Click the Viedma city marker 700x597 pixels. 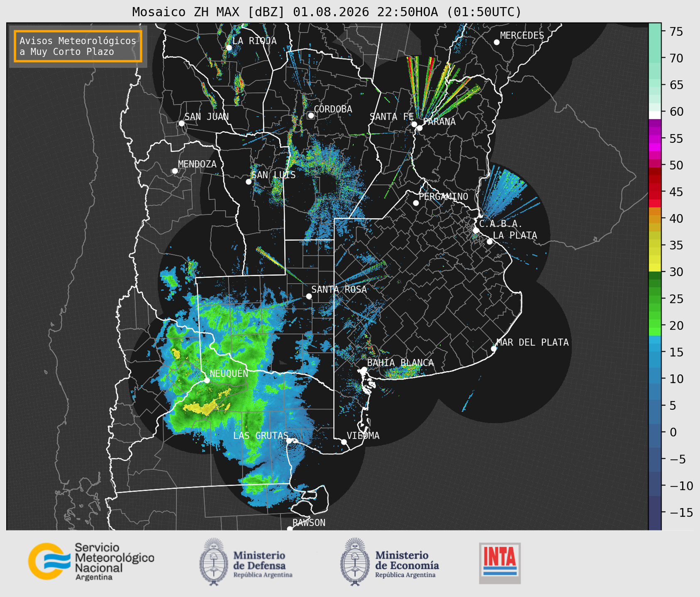coord(344,442)
